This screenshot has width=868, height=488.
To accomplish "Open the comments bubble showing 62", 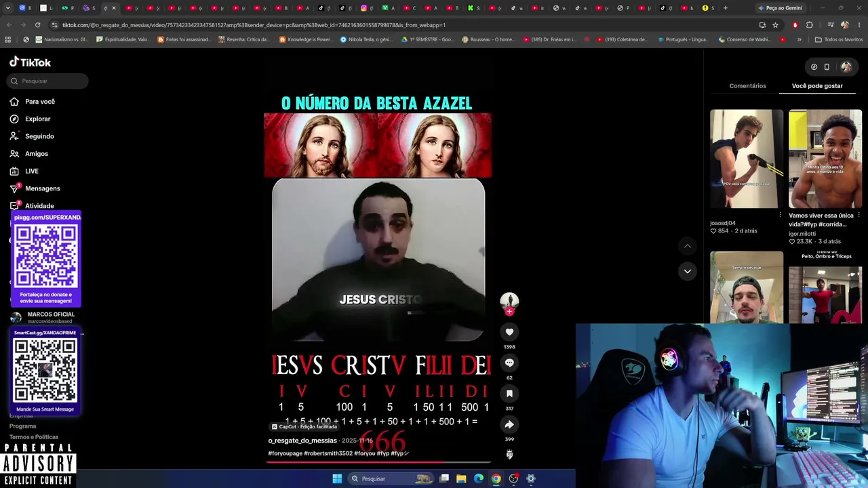I will coord(509,363).
